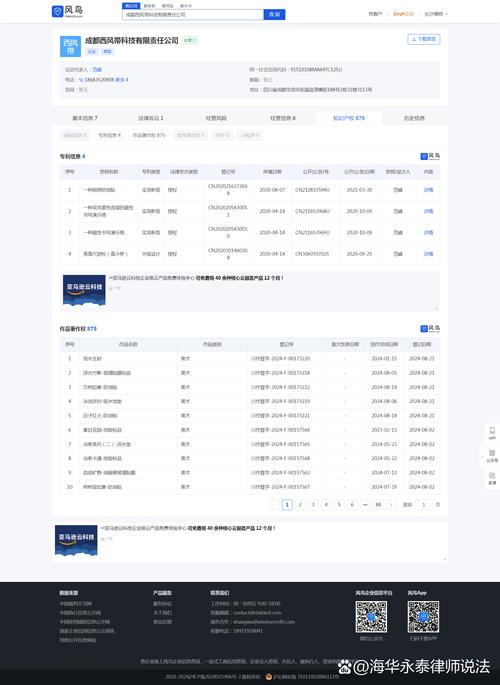500x685 pixels.
Task: Click the ad thumbnail above the copyright table
Action: tap(84, 290)
